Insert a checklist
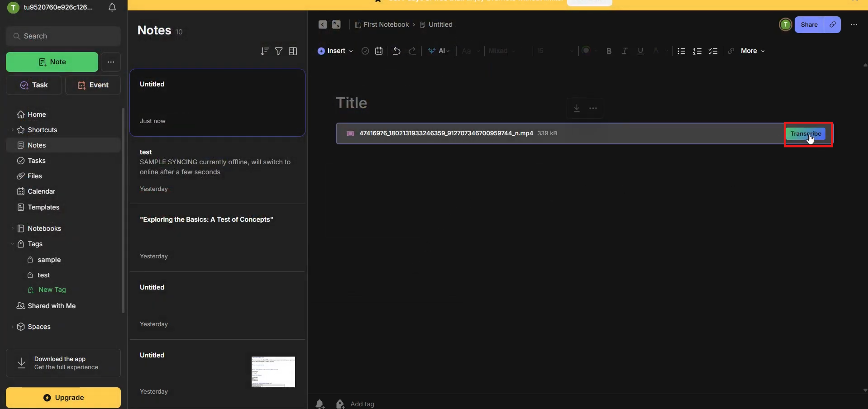 point(713,51)
